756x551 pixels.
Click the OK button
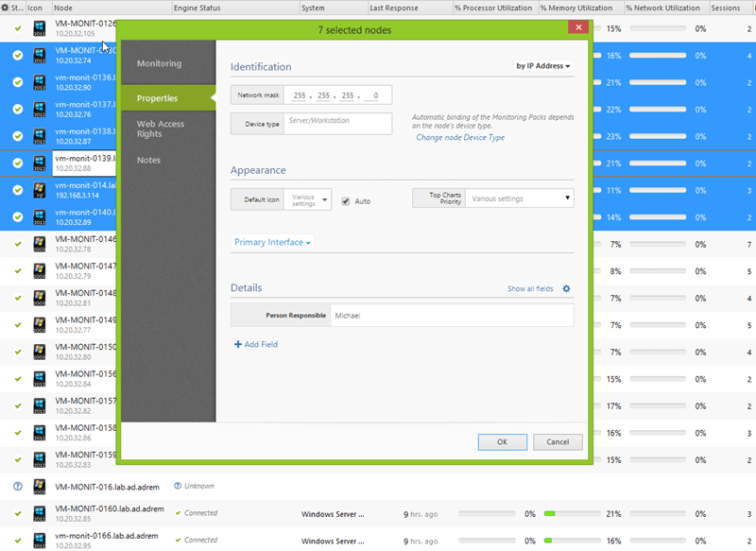click(502, 441)
